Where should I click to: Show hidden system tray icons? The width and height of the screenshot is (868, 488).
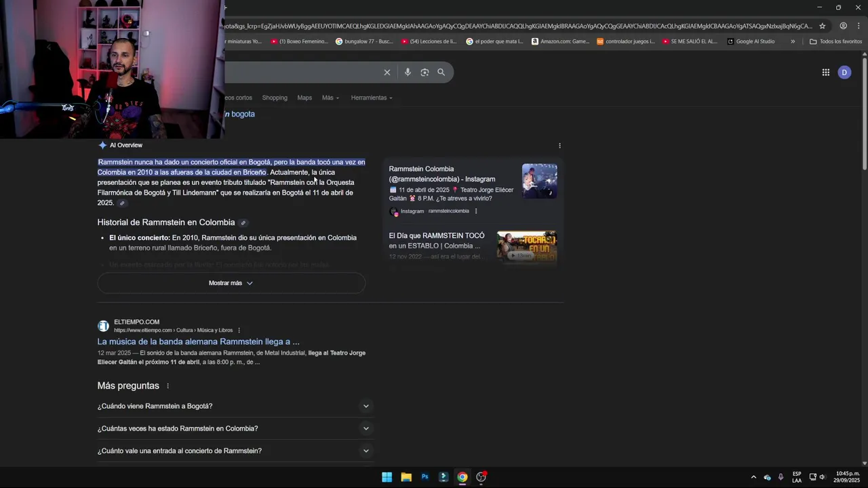(x=753, y=477)
